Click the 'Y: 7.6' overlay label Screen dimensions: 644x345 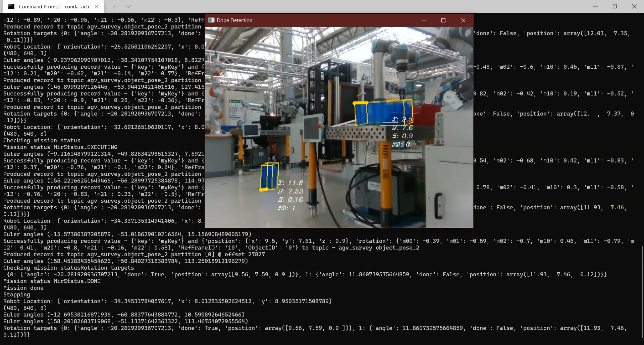click(402, 128)
